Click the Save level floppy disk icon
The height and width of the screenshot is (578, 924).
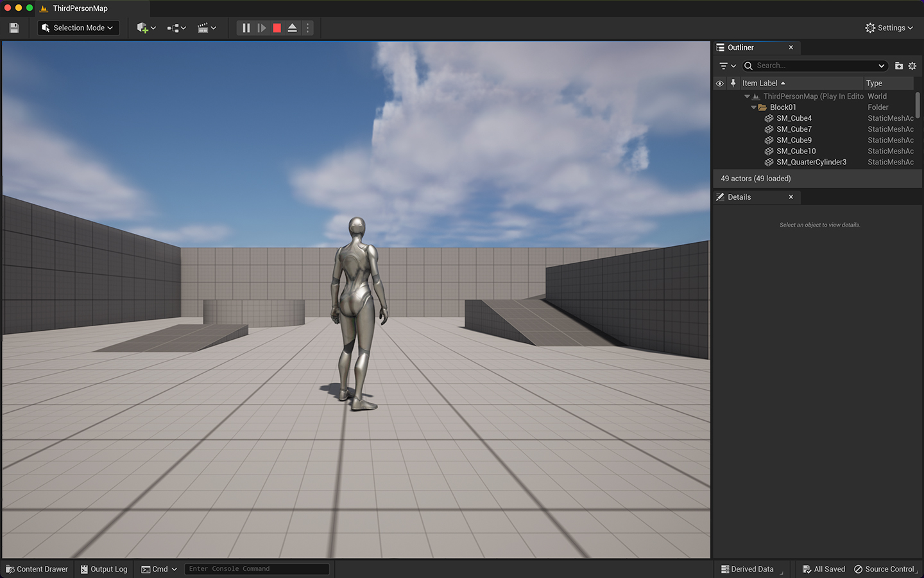tap(14, 28)
